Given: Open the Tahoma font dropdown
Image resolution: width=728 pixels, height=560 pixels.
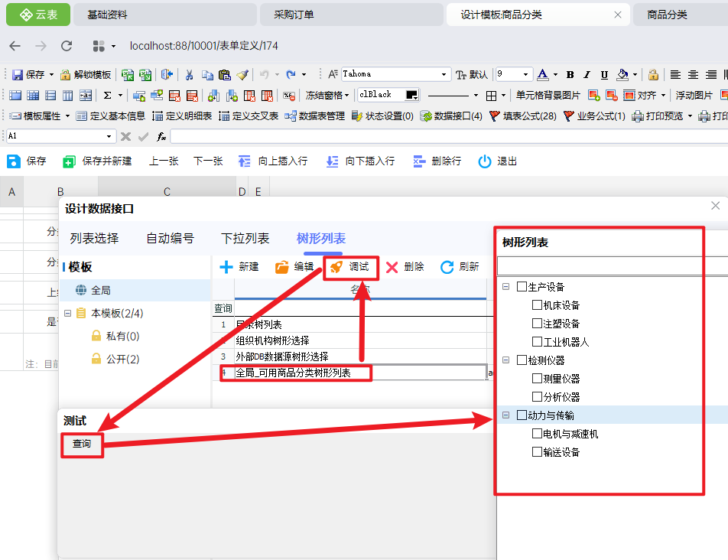Looking at the screenshot, I should [444, 74].
